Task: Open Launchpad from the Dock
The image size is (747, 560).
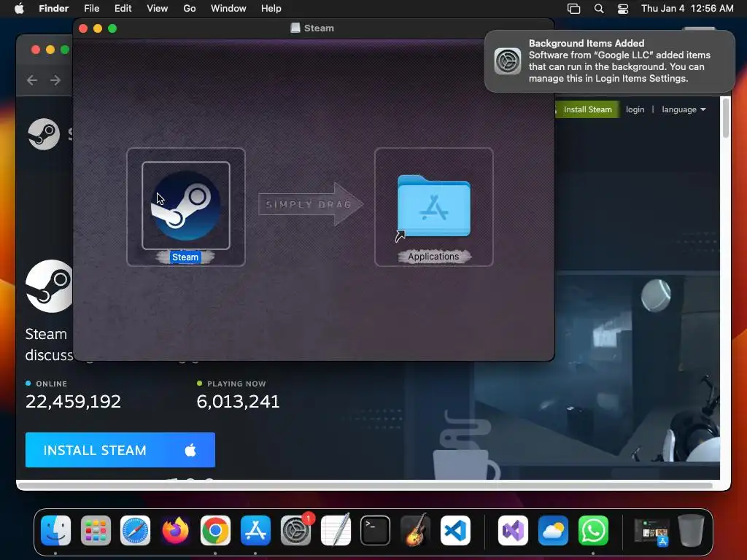Action: (x=96, y=531)
